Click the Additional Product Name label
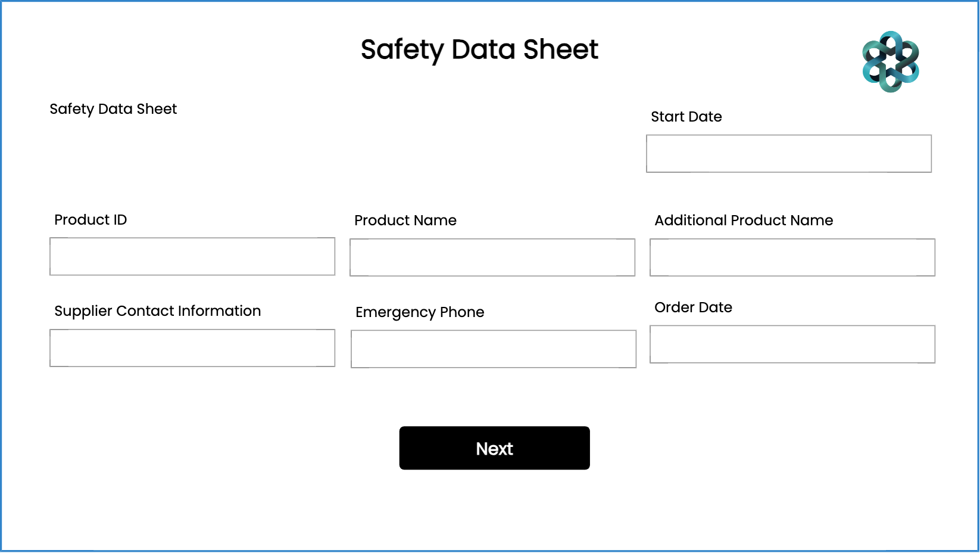 pyautogui.click(x=743, y=220)
